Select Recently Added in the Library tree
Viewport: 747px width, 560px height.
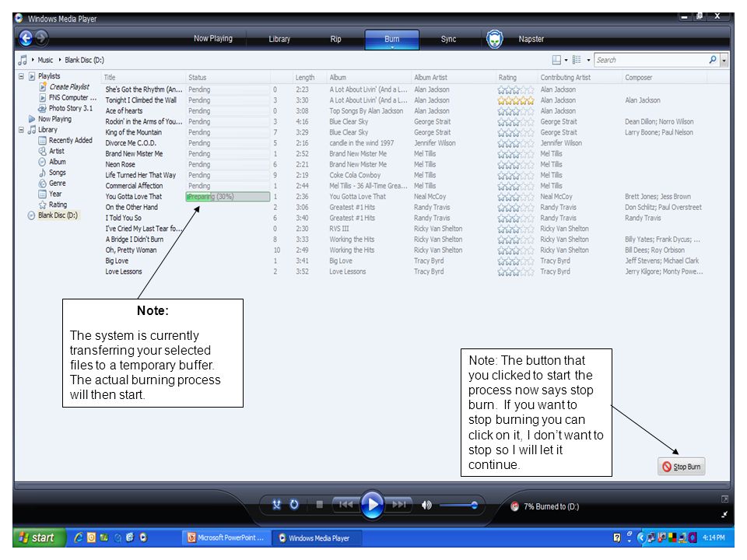point(71,141)
